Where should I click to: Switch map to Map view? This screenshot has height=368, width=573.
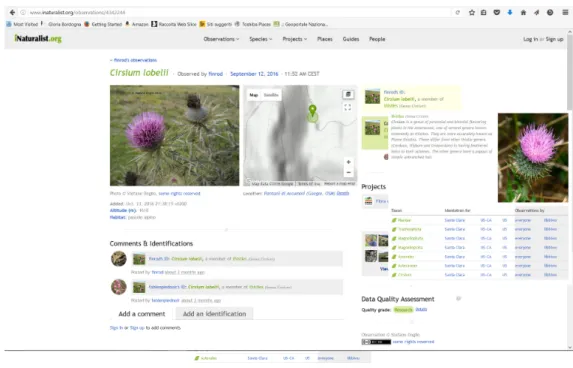click(x=254, y=95)
